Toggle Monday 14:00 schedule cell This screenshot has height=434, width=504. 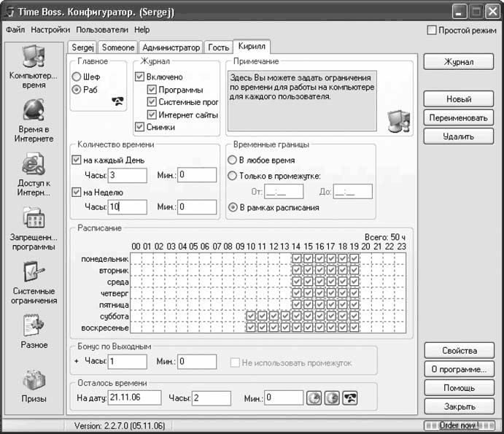click(296, 259)
